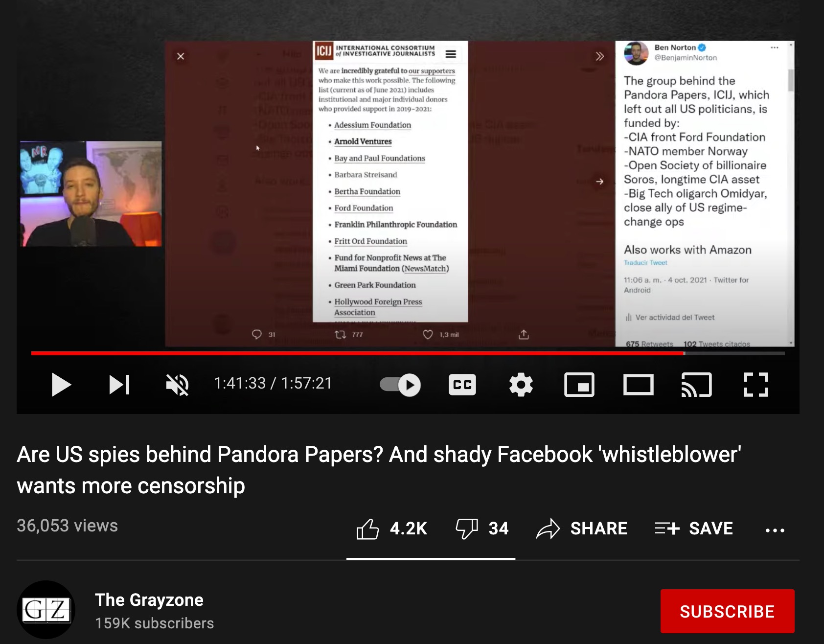Skip to the next video

coord(119,385)
